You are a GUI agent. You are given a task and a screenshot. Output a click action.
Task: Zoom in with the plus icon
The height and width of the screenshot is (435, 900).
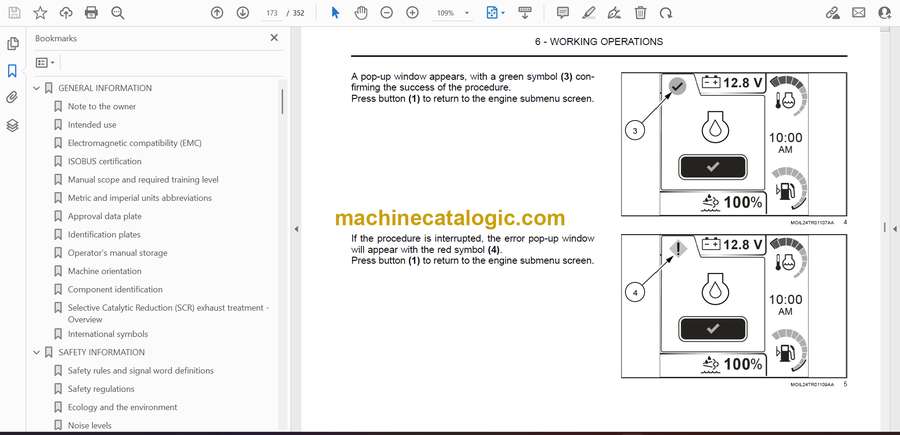point(413,13)
